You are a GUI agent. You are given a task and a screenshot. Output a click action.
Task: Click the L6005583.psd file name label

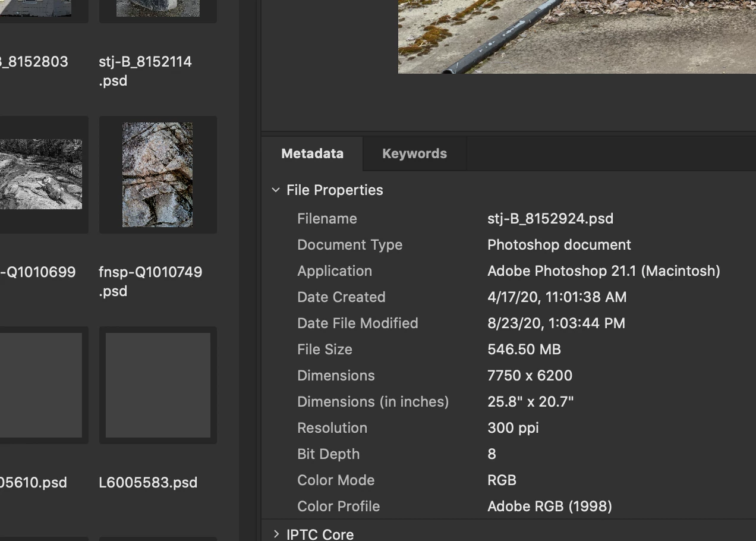click(x=148, y=482)
